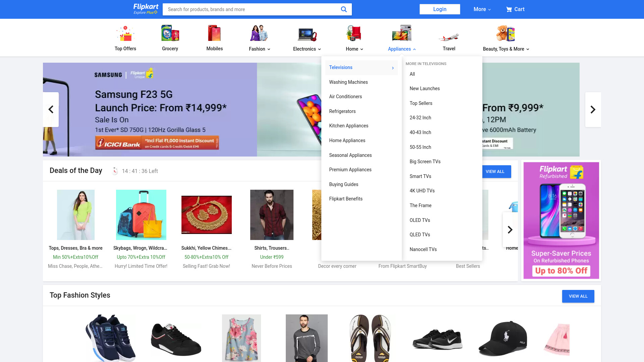644x362 pixels.
Task: Open Big Screen TVs link
Action: [x=425, y=162]
